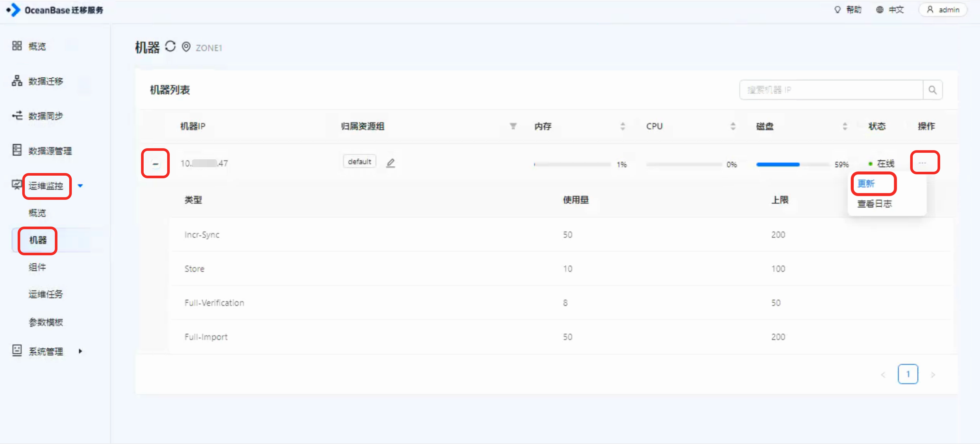This screenshot has width=980, height=444.
Task: Sort the table by 磁盘 column
Action: (x=845, y=126)
